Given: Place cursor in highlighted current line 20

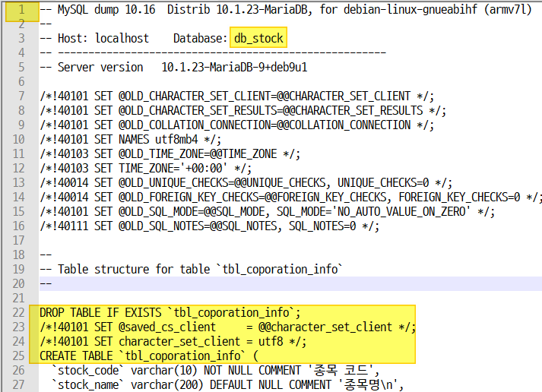Looking at the screenshot, I should [290, 283].
